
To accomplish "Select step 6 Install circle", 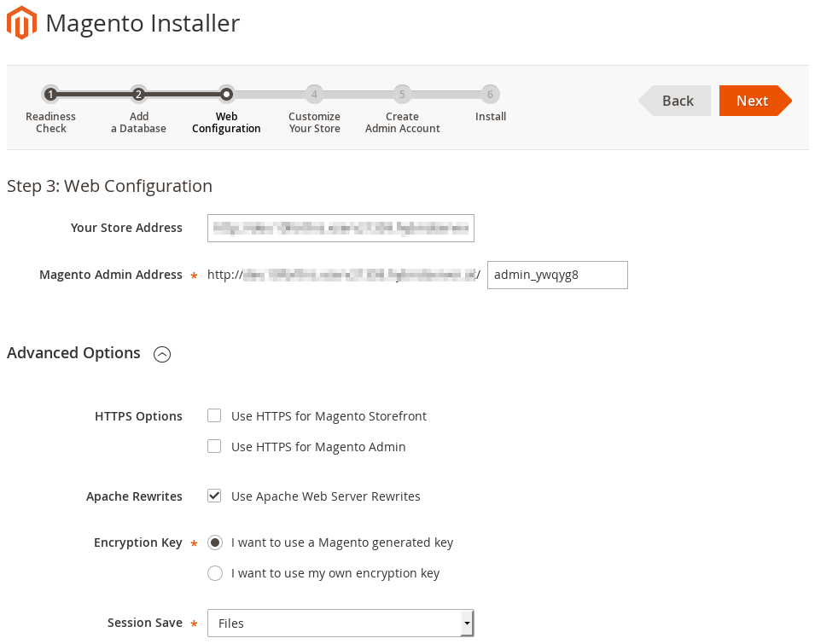I will [490, 95].
